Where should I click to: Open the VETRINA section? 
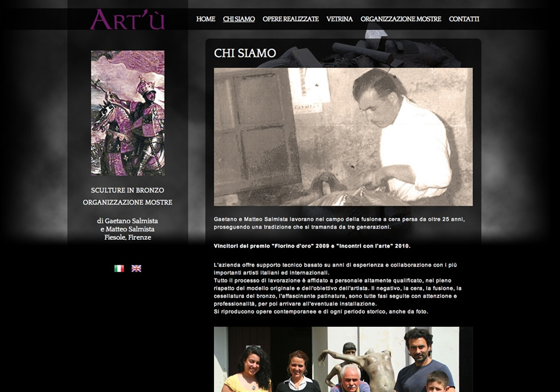[x=340, y=19]
